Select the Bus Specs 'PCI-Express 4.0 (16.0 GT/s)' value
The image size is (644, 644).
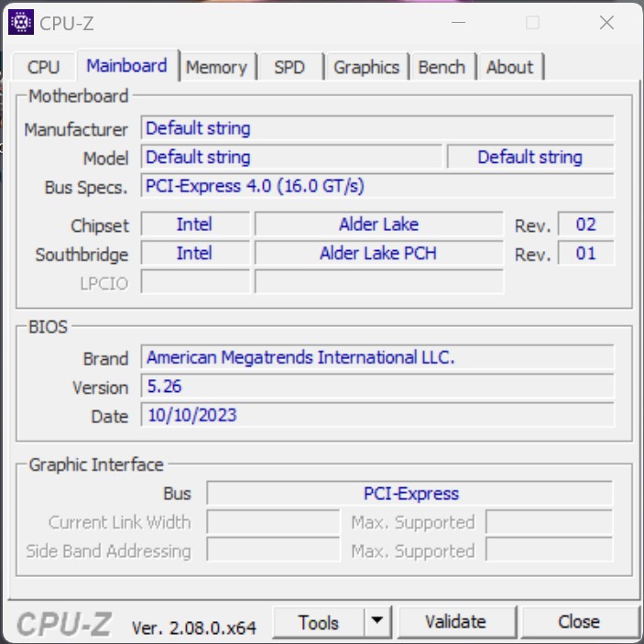point(377,186)
